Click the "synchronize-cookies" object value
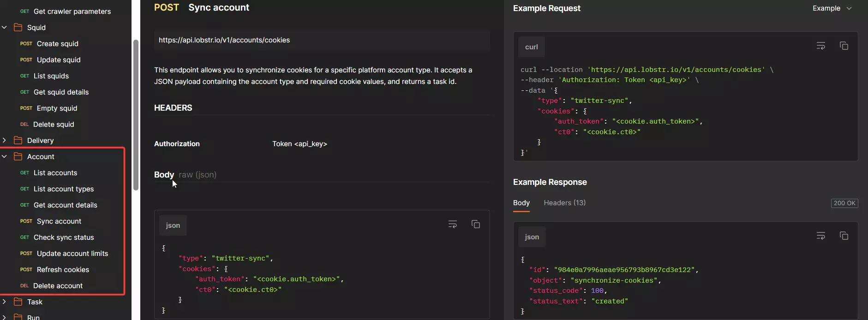This screenshot has height=320, width=868. coord(614,280)
